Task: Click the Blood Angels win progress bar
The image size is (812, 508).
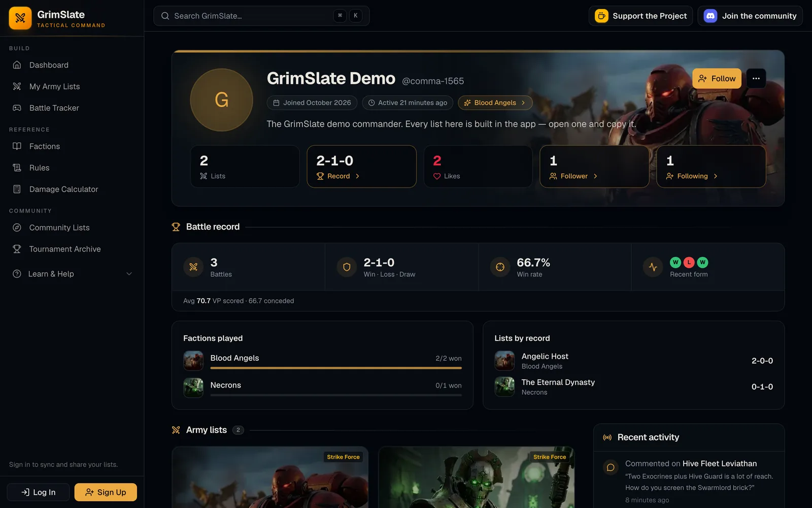Action: click(336, 368)
